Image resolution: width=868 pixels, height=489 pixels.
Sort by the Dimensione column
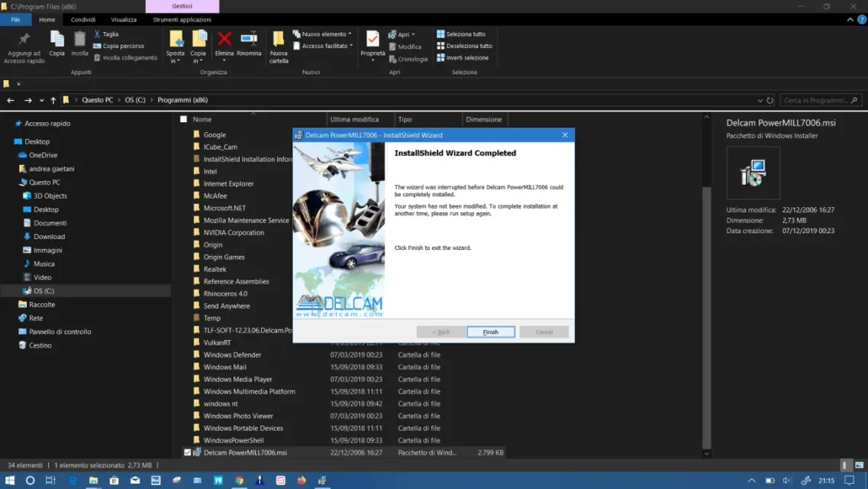484,119
